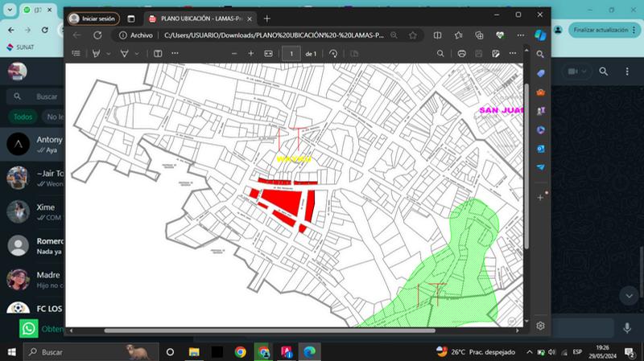Click the Archivo site info label
The height and width of the screenshot is (361, 644).
coord(136,35)
